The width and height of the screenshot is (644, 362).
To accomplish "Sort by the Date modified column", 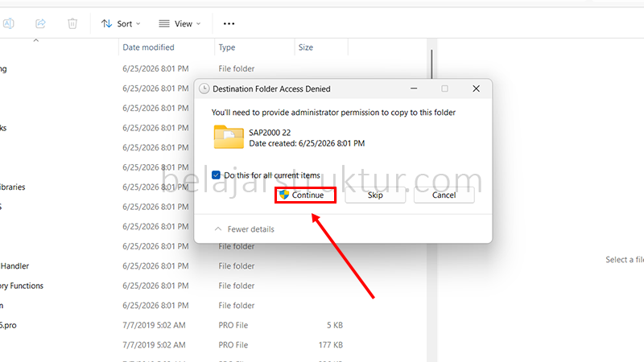I will click(148, 47).
